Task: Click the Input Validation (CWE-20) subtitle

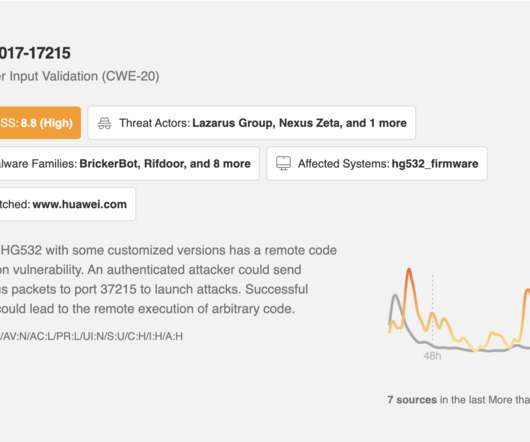Action: [x=79, y=76]
